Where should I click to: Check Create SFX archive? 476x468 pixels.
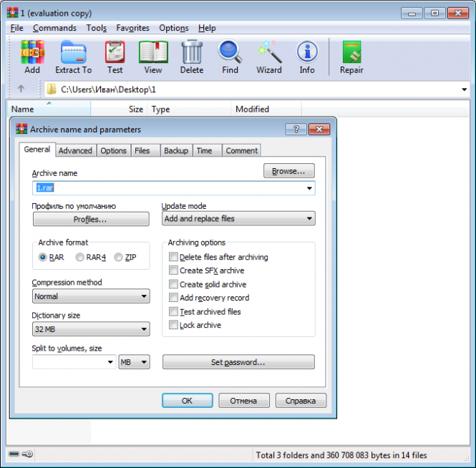click(173, 270)
